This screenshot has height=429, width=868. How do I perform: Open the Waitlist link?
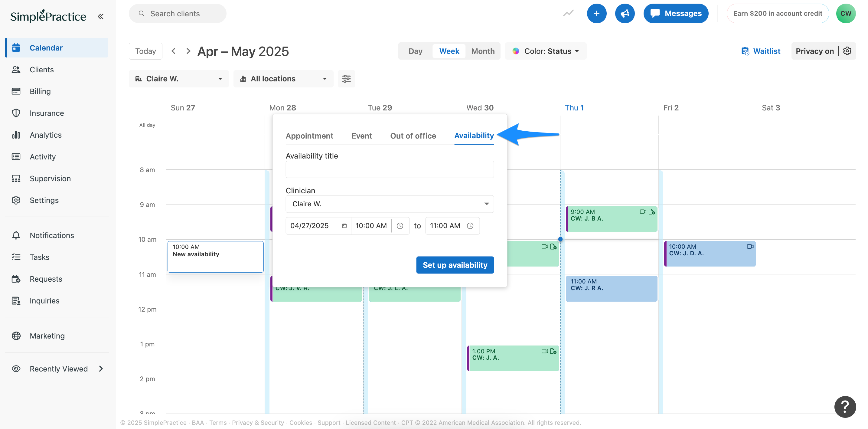point(761,51)
